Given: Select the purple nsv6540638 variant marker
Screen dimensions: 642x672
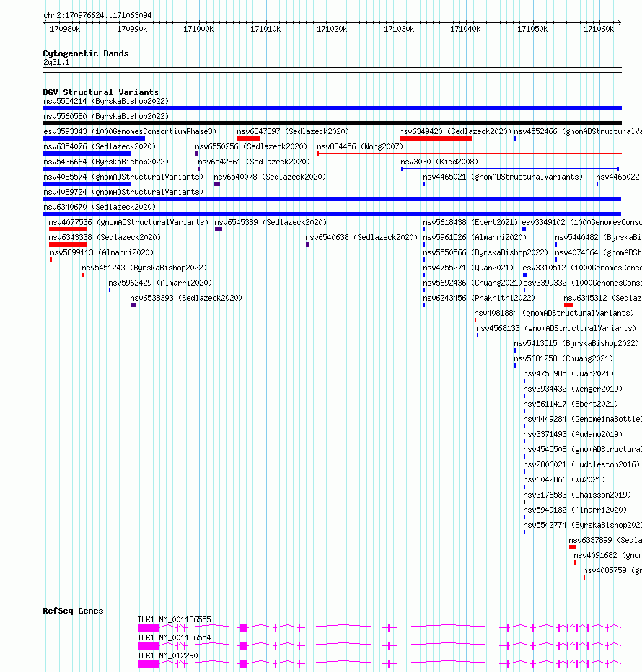Looking at the screenshot, I should tap(307, 244).
